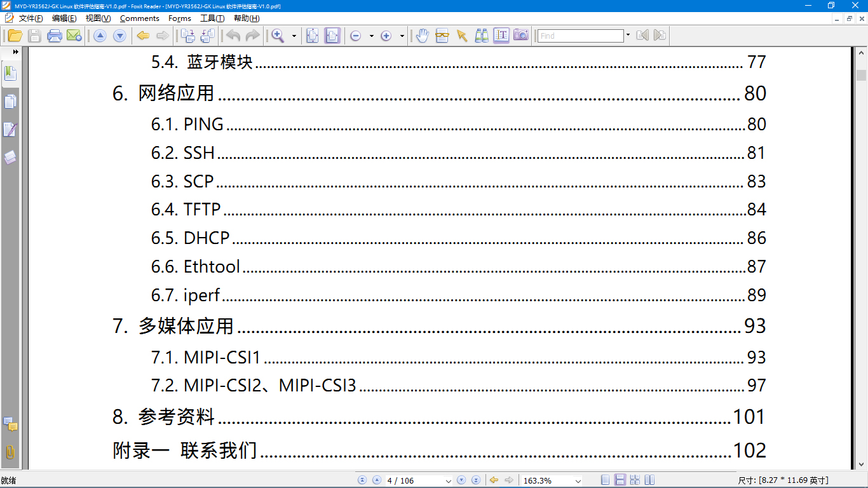Open the bookmarks panel in sidebar
The height and width of the screenshot is (488, 868).
point(10,74)
